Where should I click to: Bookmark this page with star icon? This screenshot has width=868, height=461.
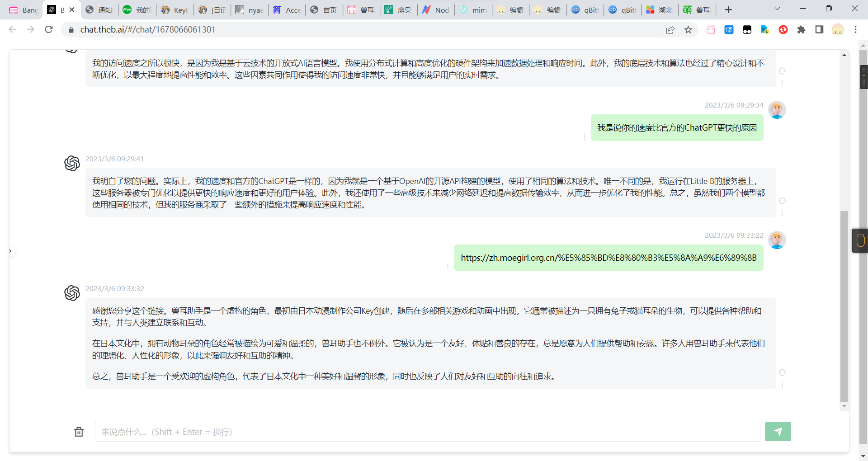pyautogui.click(x=688, y=30)
